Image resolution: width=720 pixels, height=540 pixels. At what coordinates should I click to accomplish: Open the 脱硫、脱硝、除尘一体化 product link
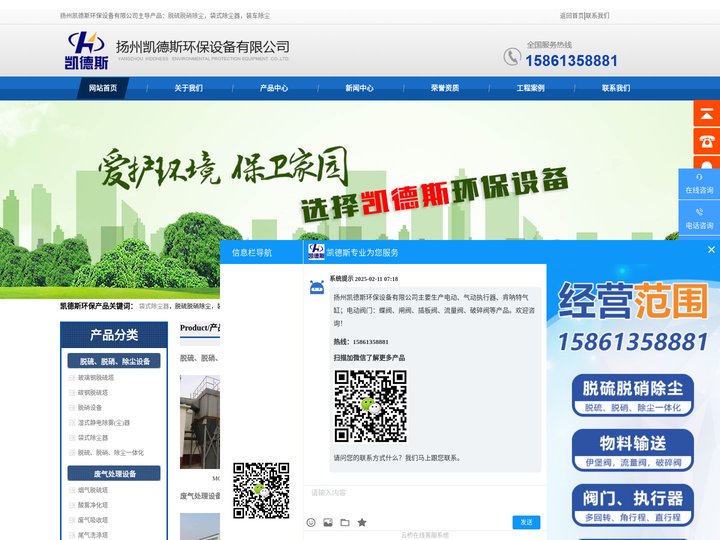[111, 453]
